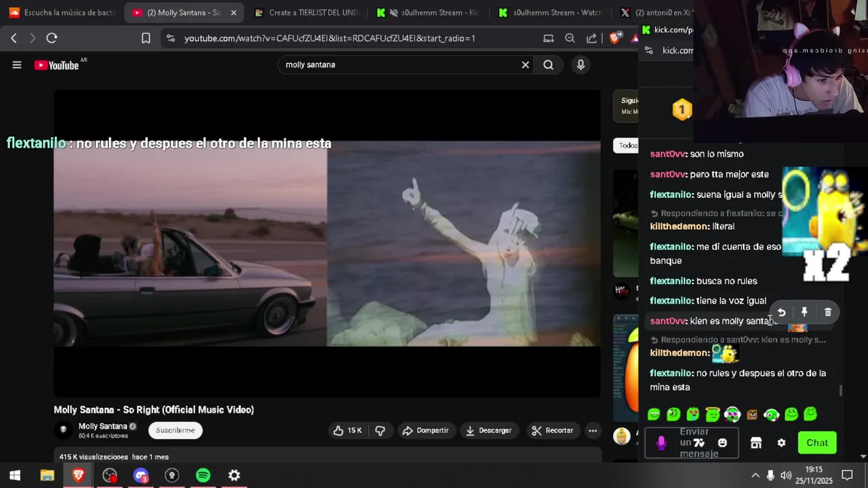Open site settings icon beside URL
Viewport: 868px width, 488px height.
(x=170, y=39)
